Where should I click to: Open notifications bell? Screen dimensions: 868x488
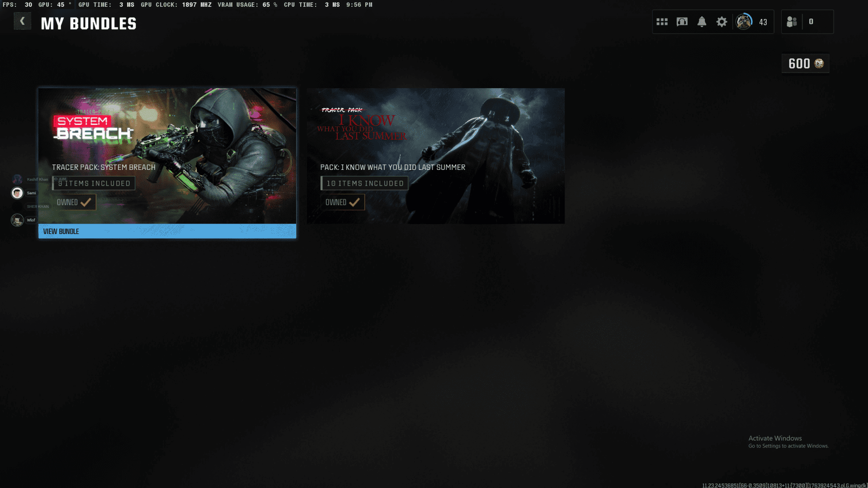click(x=702, y=22)
